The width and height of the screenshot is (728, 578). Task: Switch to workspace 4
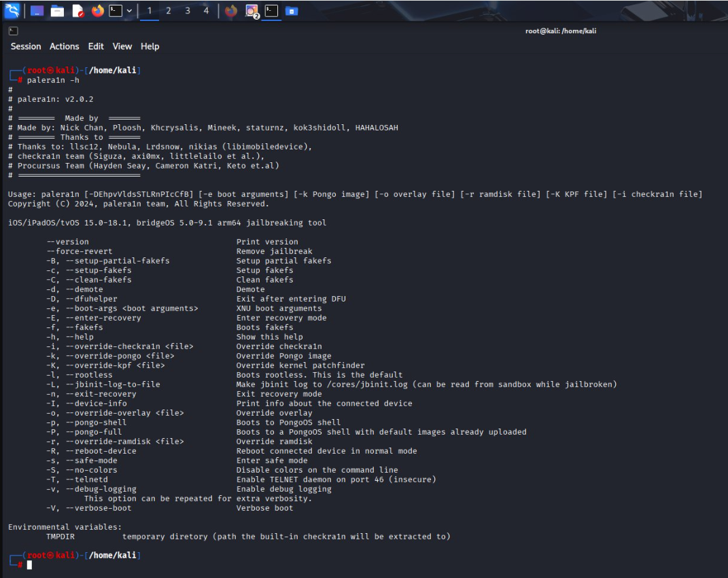(206, 11)
